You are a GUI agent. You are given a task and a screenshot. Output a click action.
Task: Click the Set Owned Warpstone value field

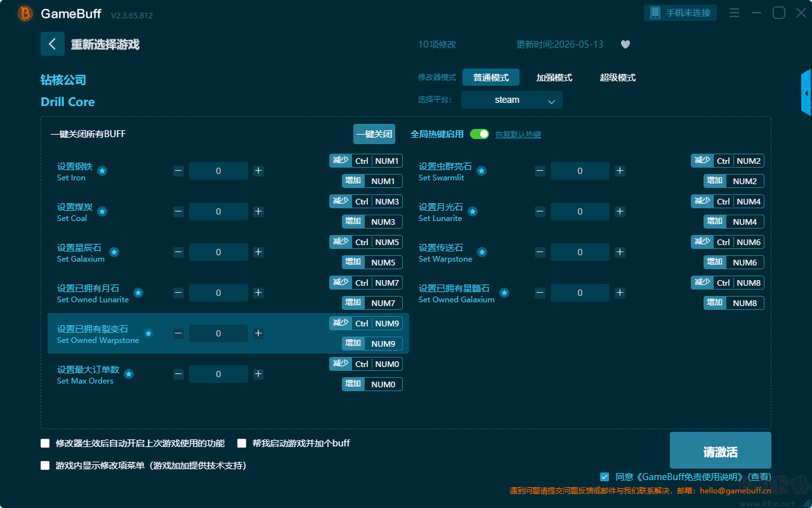click(218, 333)
